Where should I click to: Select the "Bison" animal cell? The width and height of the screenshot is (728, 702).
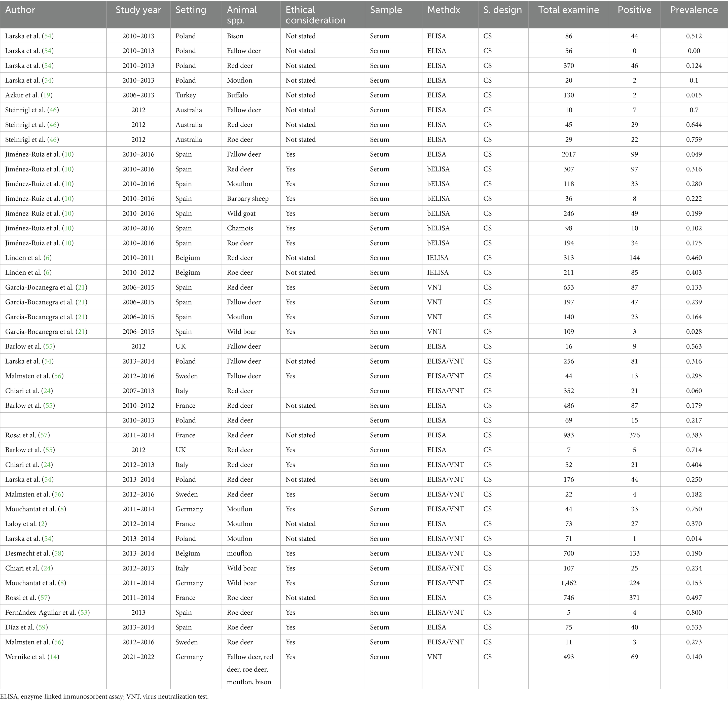[x=235, y=36]
